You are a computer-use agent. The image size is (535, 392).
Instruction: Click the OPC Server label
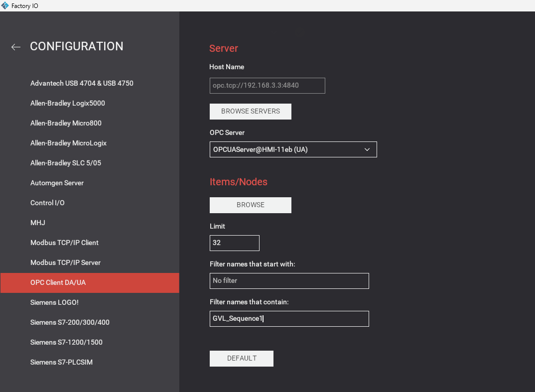pyautogui.click(x=227, y=132)
